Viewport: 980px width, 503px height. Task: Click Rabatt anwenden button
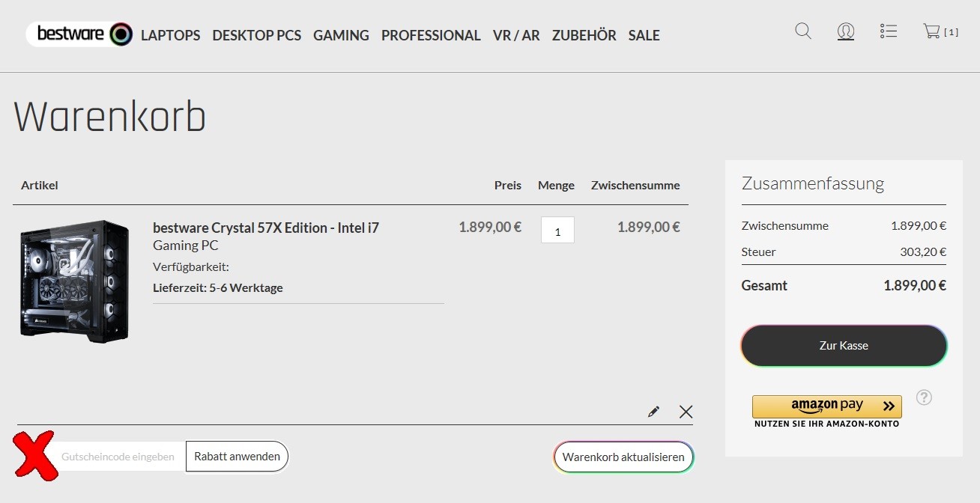(237, 456)
